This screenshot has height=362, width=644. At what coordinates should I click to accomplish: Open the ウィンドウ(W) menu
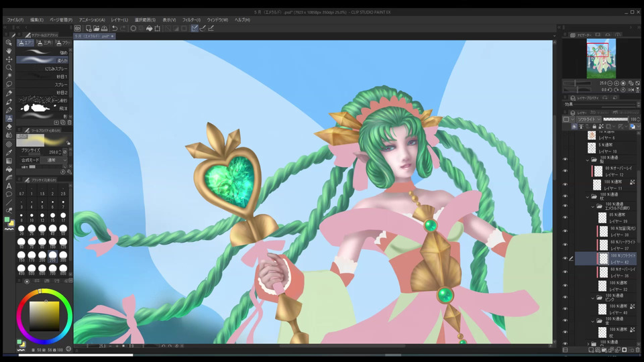(217, 19)
